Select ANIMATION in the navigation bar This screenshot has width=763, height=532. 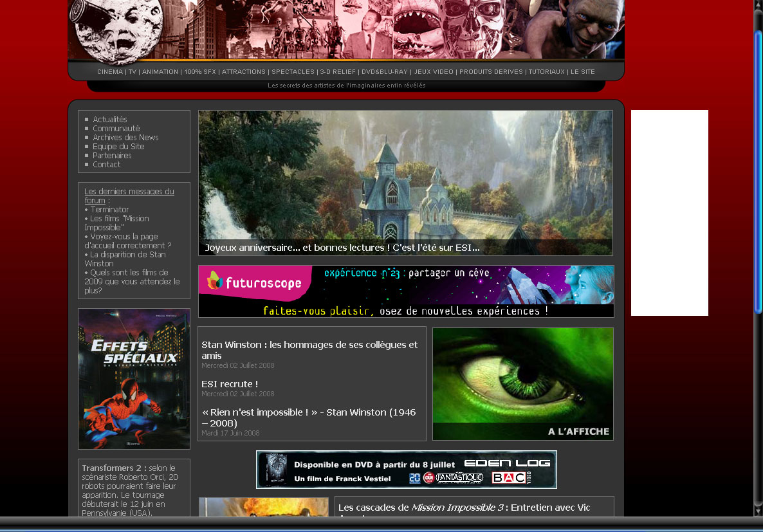click(160, 72)
